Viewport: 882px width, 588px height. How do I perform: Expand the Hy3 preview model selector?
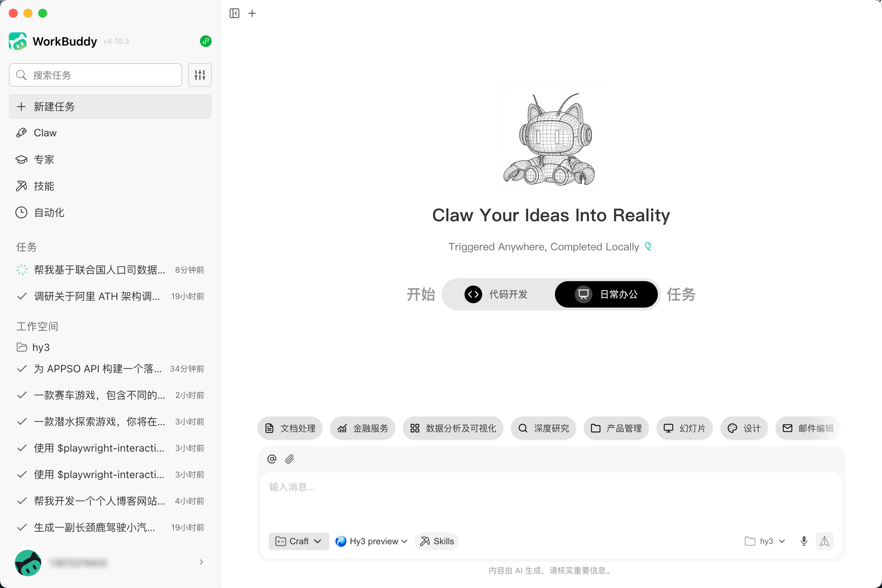(371, 541)
